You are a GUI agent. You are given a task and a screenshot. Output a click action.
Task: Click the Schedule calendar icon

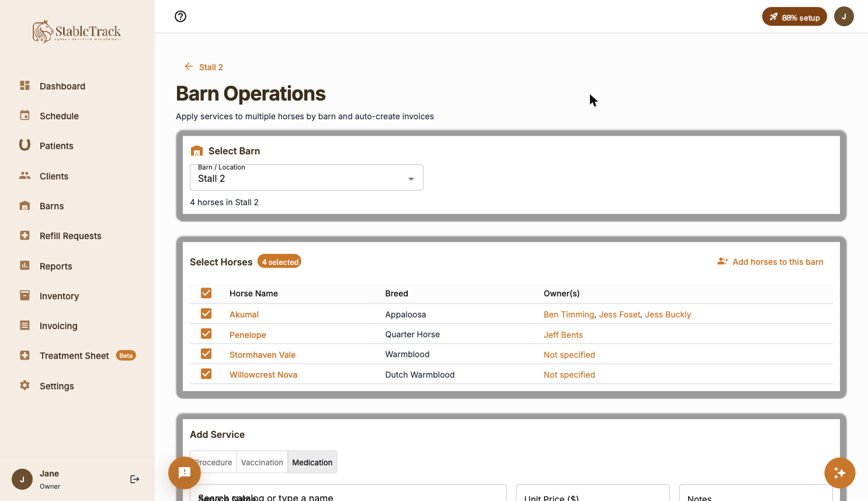(x=25, y=115)
